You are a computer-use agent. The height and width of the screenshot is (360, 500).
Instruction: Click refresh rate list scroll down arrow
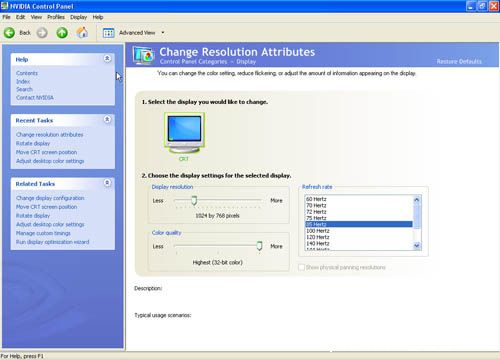point(417,246)
